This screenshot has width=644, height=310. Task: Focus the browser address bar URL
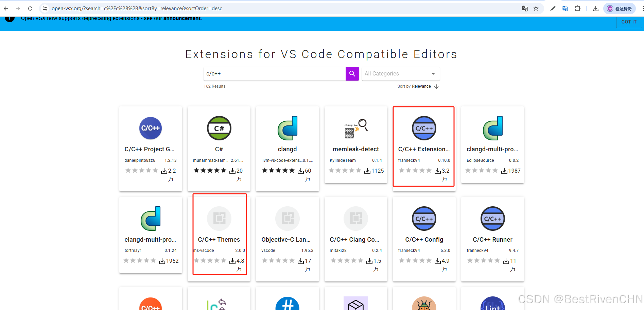[137, 8]
